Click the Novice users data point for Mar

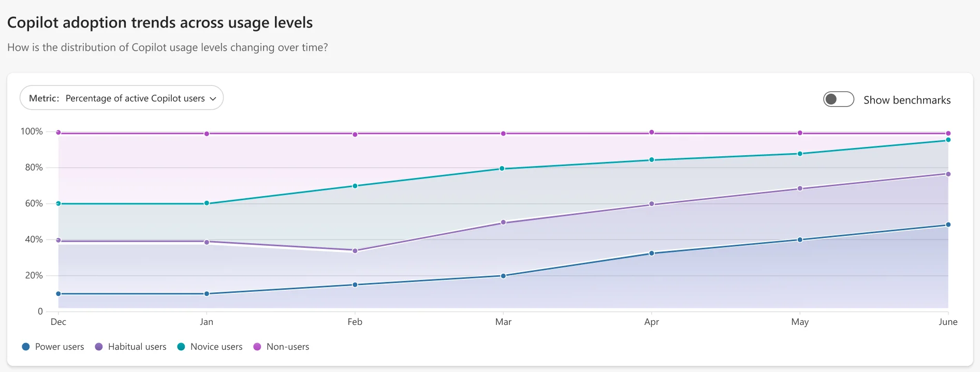pyautogui.click(x=502, y=169)
